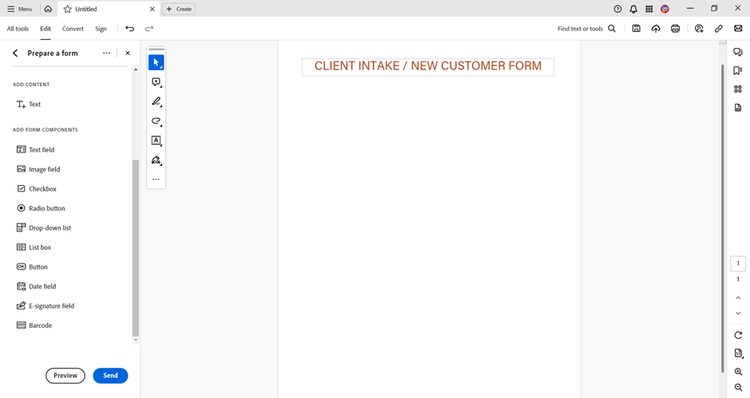
Task: Open Prepare a form more options
Action: point(106,53)
